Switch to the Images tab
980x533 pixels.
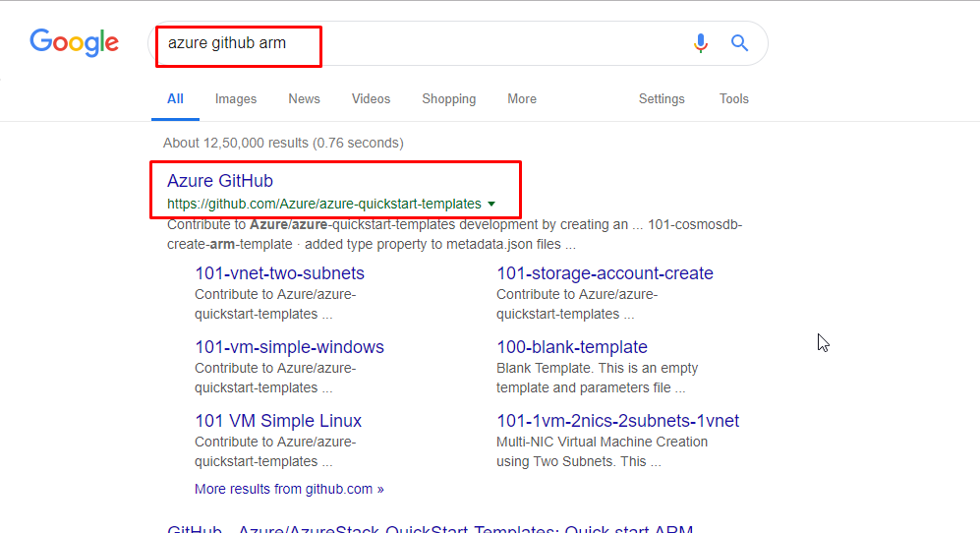(x=236, y=99)
